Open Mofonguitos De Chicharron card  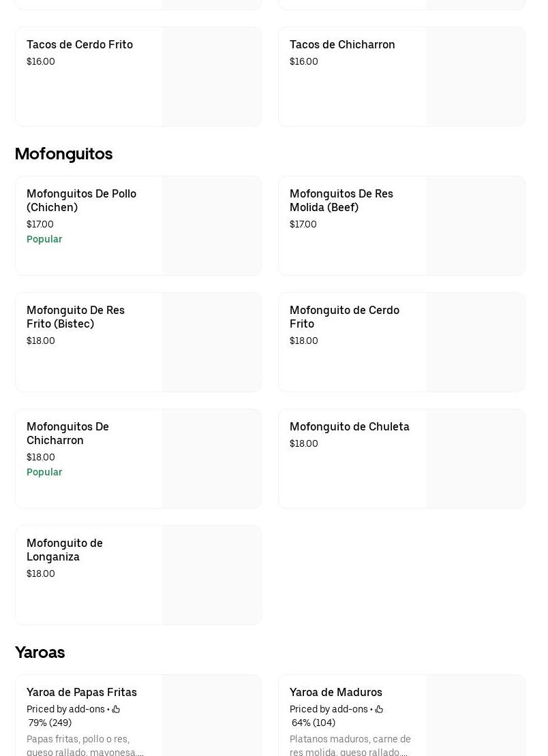click(138, 459)
